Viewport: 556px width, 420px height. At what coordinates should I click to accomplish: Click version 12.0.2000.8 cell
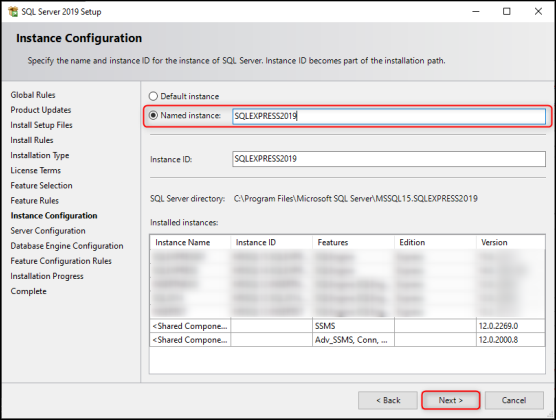pyautogui.click(x=511, y=340)
